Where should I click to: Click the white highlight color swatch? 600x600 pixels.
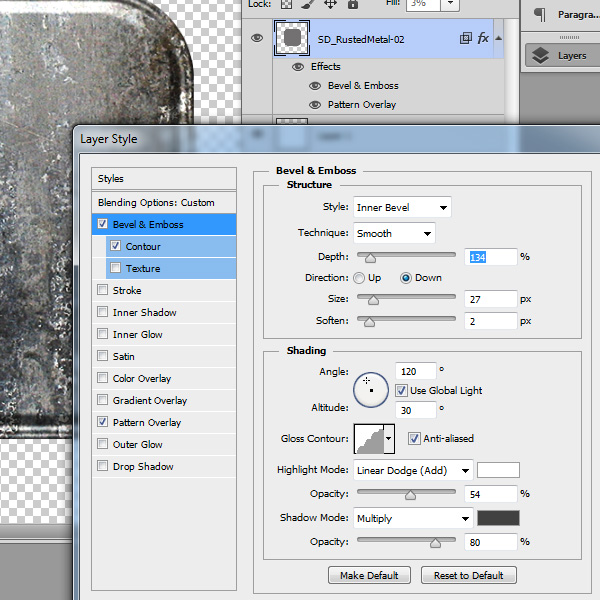click(498, 470)
